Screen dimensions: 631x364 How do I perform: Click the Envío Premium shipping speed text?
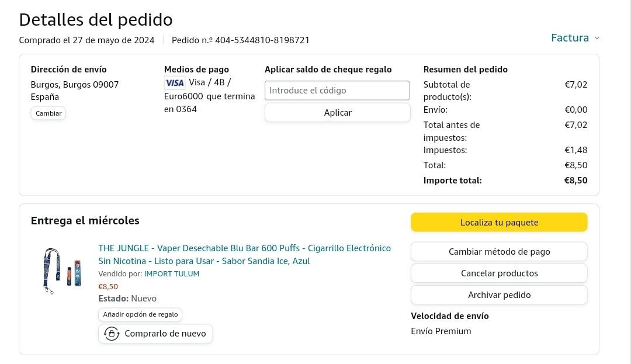(x=441, y=331)
